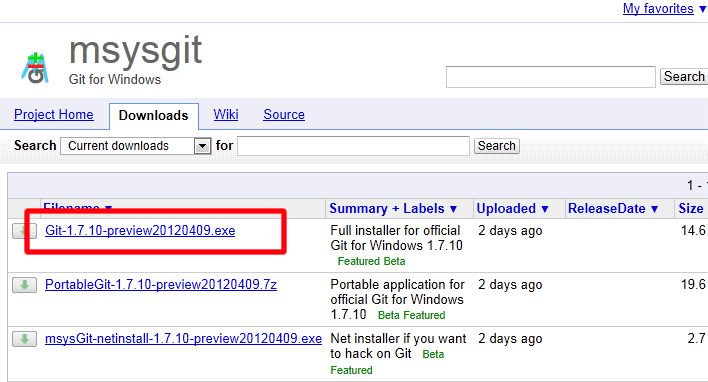The image size is (708, 382).
Task: Click download arrow for PortableGit-1.7.10 7z file
Action: [24, 285]
